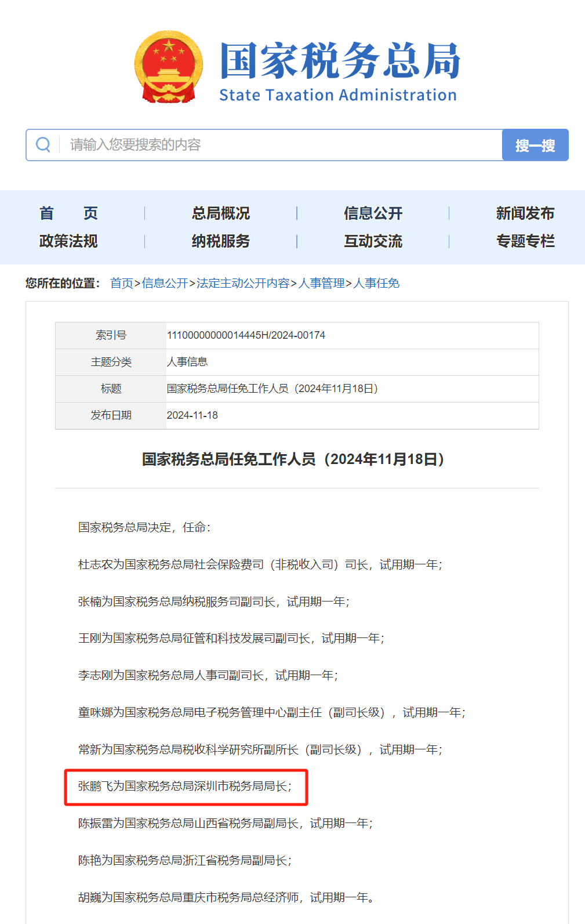Click the 人事管理 breadcrumb link
The image size is (585, 924).
[x=321, y=283]
